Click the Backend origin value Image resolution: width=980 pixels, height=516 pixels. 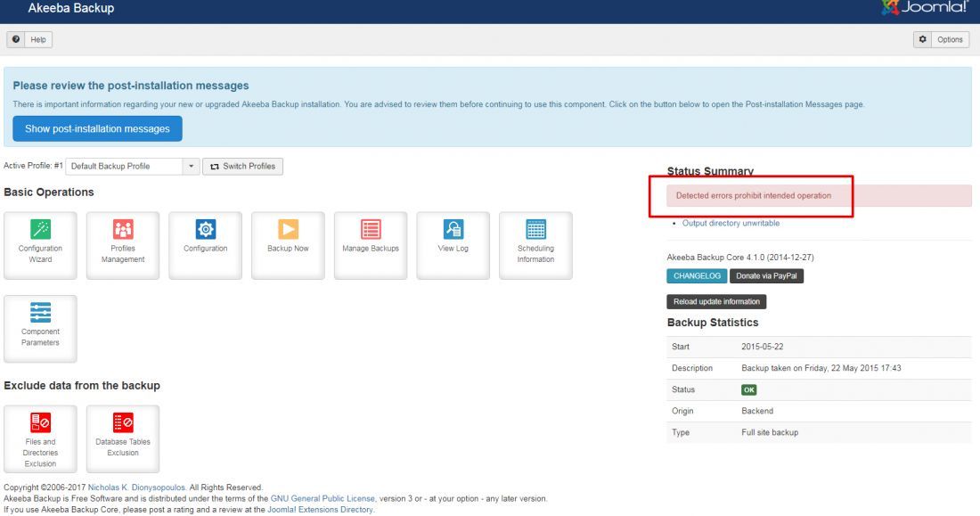tap(757, 411)
